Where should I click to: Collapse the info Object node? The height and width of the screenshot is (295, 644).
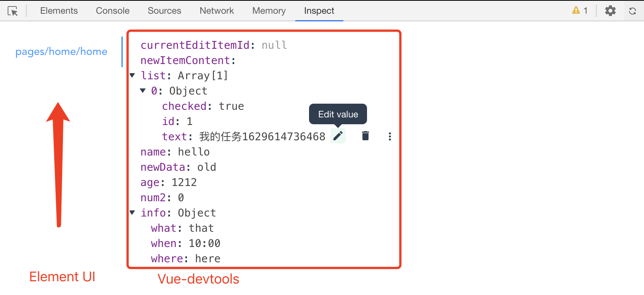point(132,213)
